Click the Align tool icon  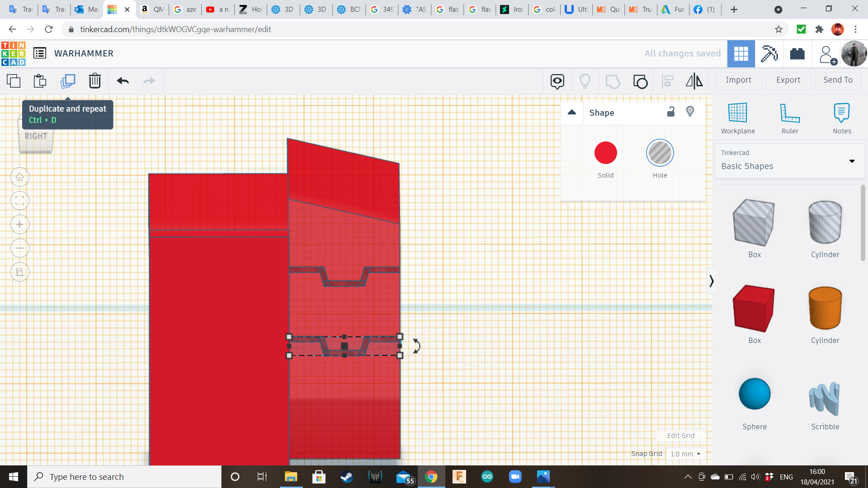click(x=667, y=81)
